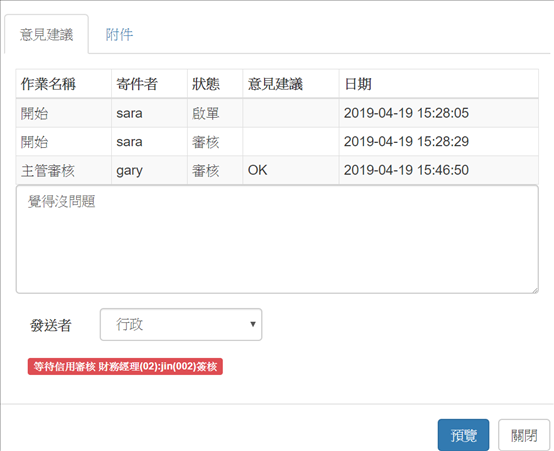Image resolution: width=554 pixels, height=451 pixels.
Task: Select the row dated 2019-04-19 15:28:29
Action: tap(277, 142)
